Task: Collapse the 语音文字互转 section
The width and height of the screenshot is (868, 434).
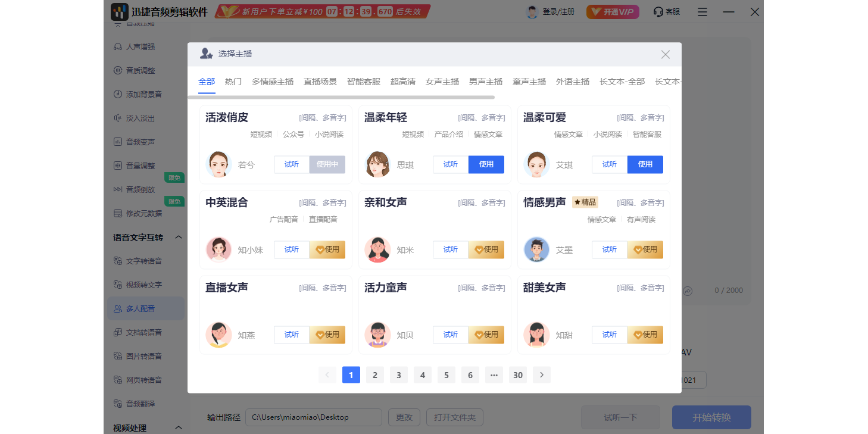Action: coord(178,236)
